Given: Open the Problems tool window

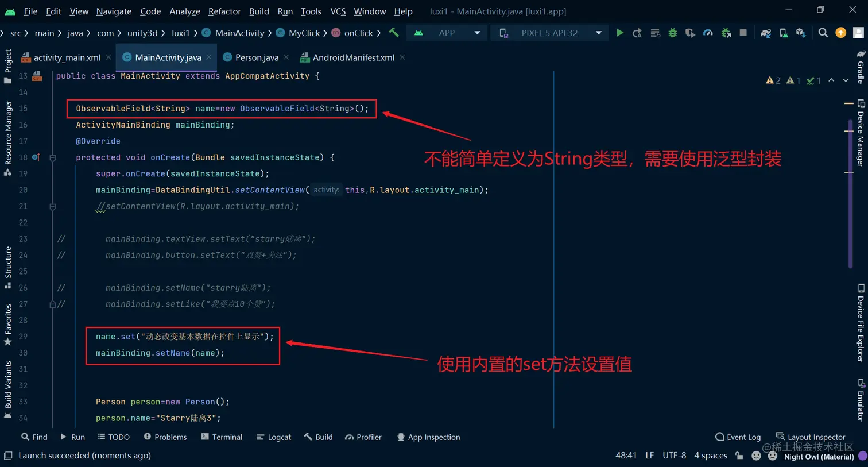Looking at the screenshot, I should coord(165,437).
